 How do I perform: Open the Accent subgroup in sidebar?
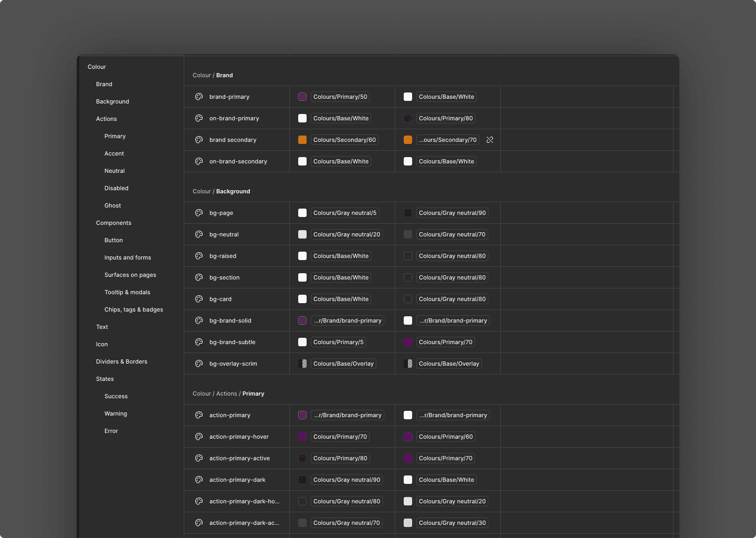pyautogui.click(x=114, y=153)
